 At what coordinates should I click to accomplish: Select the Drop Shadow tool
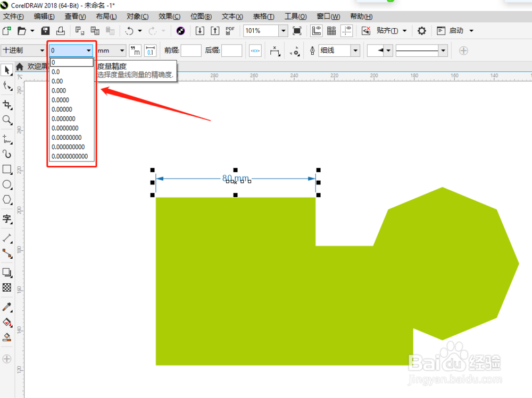[x=7, y=272]
